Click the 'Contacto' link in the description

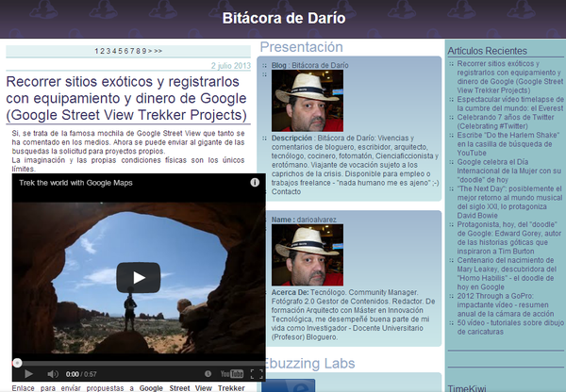pyautogui.click(x=286, y=191)
